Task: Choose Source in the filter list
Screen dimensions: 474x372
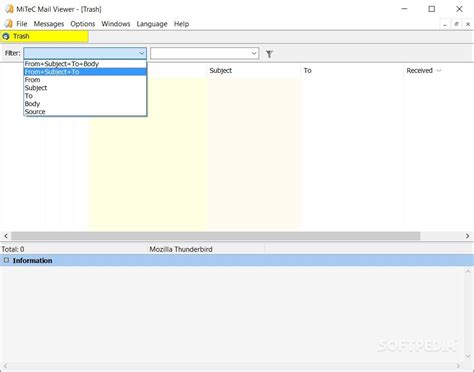Action: (x=85, y=112)
